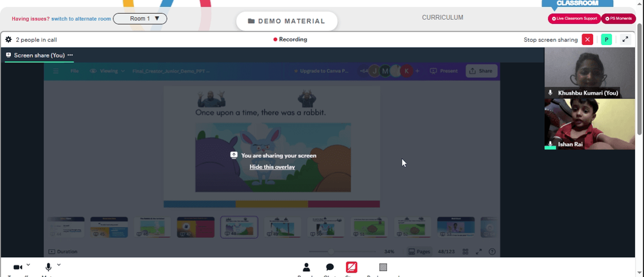Click the J collaborator avatar

(374, 71)
